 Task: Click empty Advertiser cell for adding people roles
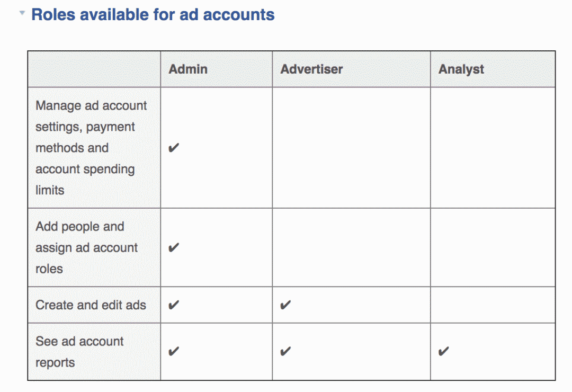click(351, 247)
